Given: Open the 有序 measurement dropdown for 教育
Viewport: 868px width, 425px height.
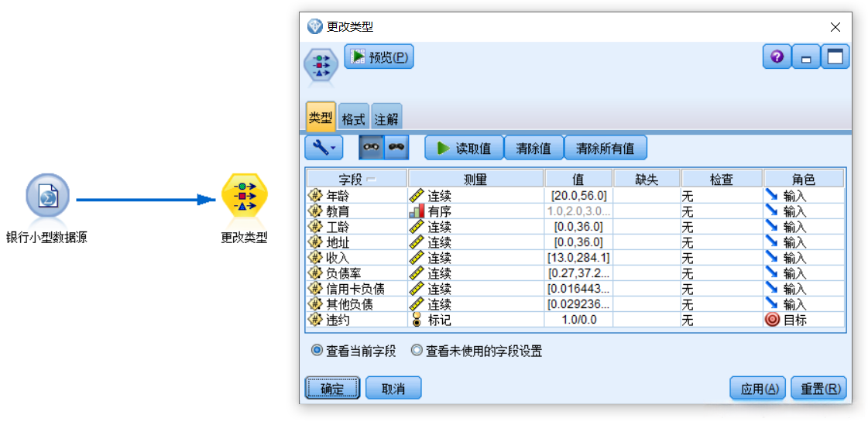Looking at the screenshot, I should pos(476,211).
